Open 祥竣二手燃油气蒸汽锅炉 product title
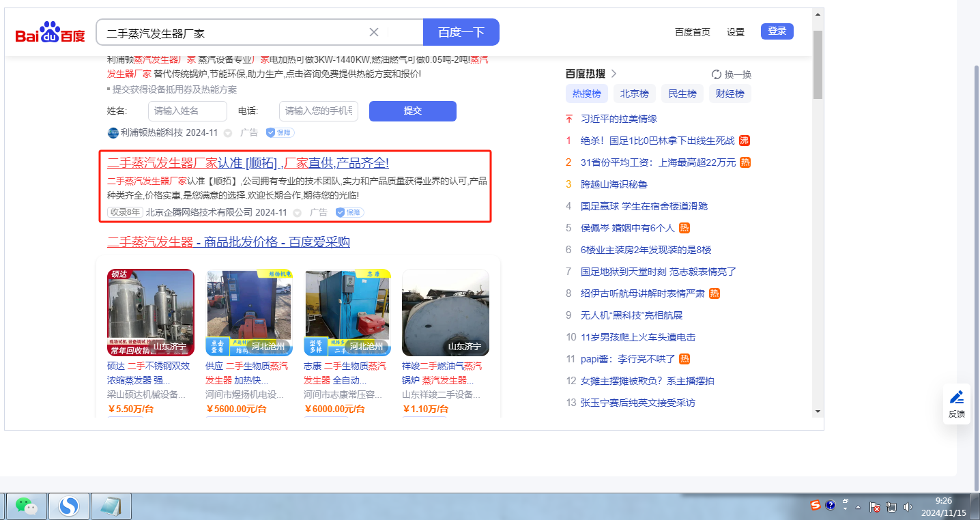The height and width of the screenshot is (520, 980). 444,373
